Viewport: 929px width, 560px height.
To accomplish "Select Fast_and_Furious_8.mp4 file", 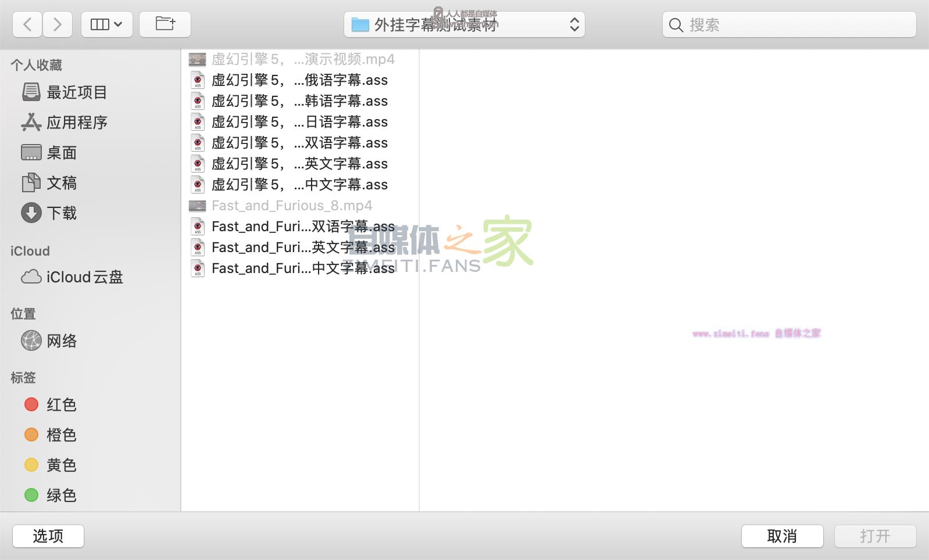I will coord(300,206).
